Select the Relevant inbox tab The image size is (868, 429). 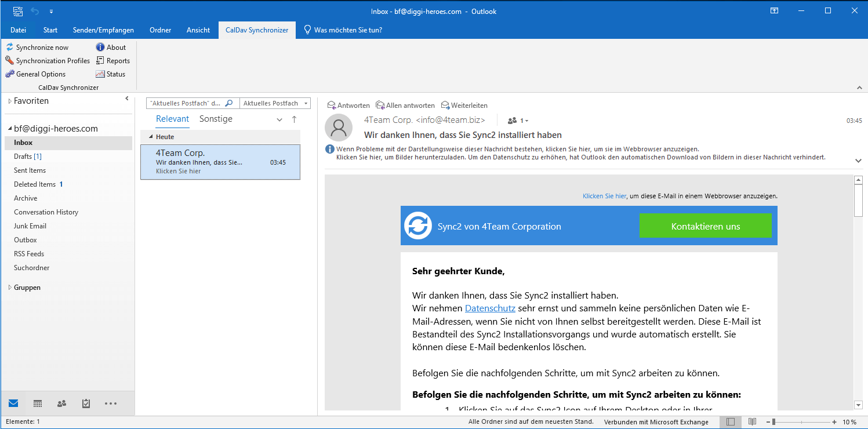click(173, 119)
